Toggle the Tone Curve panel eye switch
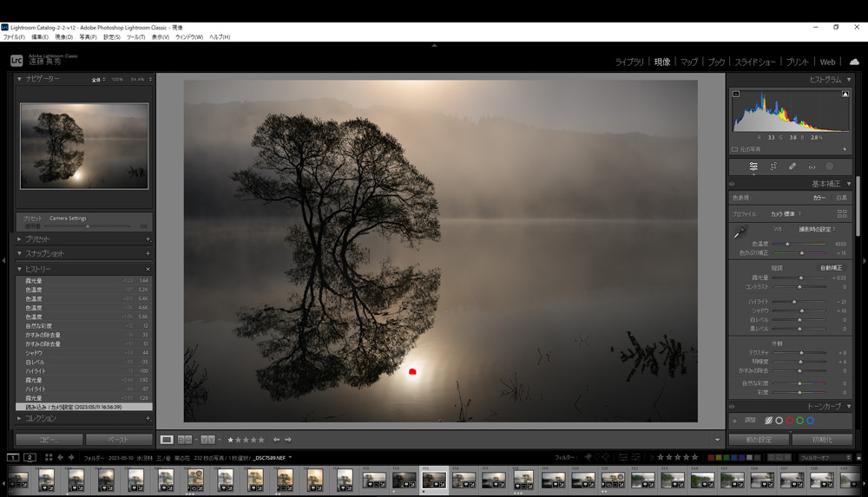This screenshot has height=497, width=868. click(732, 406)
